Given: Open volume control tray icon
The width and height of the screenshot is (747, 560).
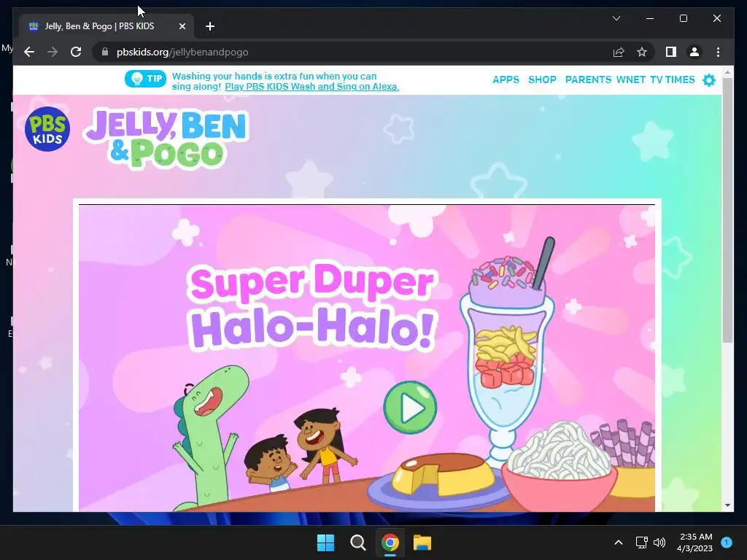Looking at the screenshot, I should point(659,542).
